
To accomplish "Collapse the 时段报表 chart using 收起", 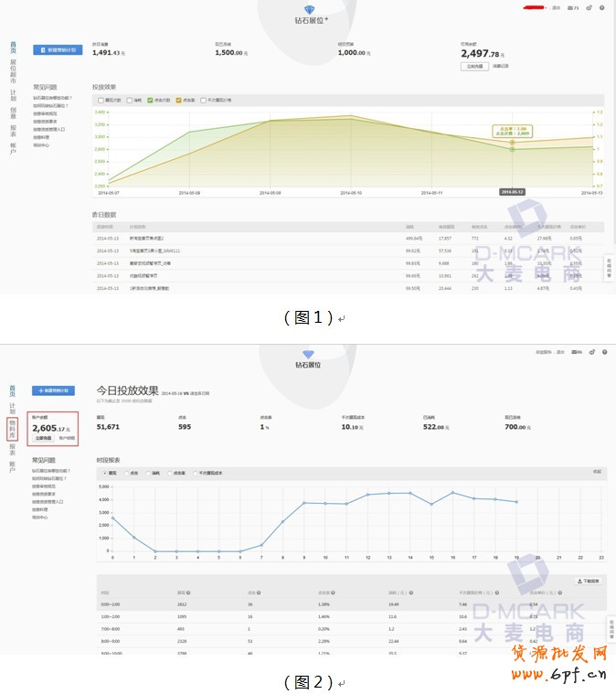I will (x=597, y=471).
